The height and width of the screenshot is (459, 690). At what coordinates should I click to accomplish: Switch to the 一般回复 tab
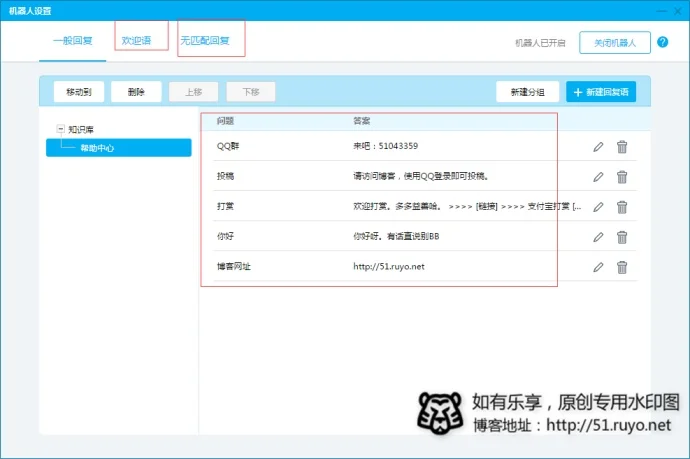[73, 41]
